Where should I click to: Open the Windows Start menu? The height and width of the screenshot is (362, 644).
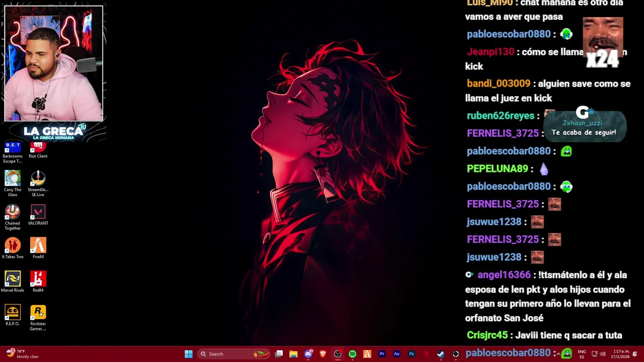point(189,354)
